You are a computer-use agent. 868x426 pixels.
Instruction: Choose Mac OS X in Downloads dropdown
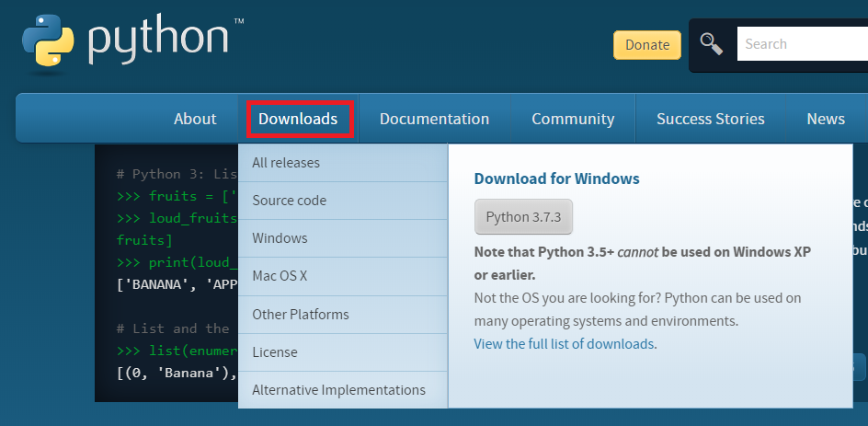click(343, 276)
